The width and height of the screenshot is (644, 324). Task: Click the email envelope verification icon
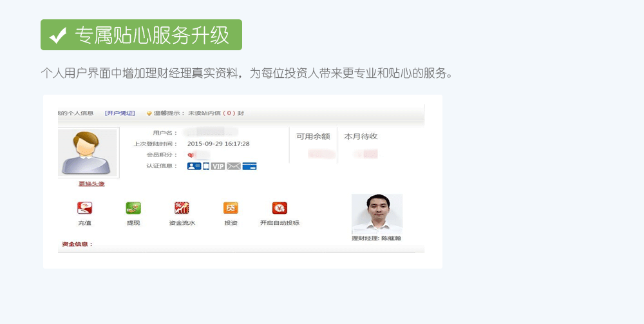click(x=234, y=166)
